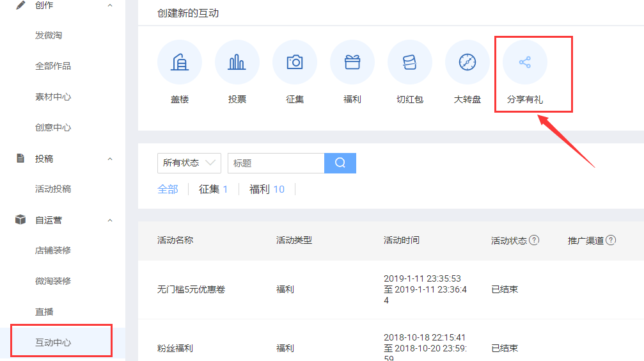This screenshot has height=361, width=644.
Task: Open 直播 in the sidebar
Action: (44, 312)
